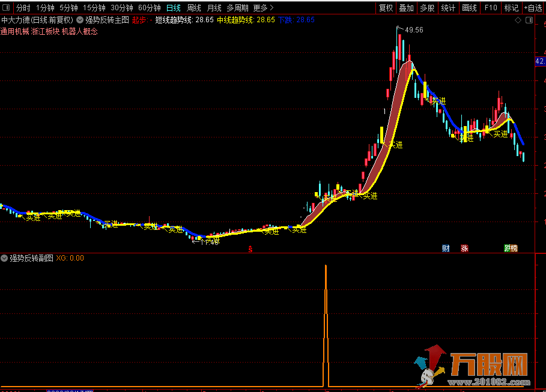Switch to 60分钟 period

(150, 8)
